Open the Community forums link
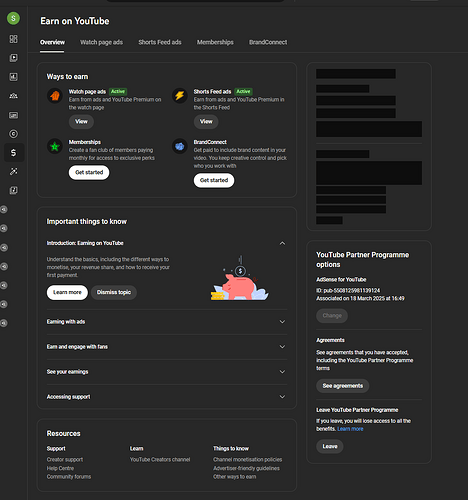 69,477
